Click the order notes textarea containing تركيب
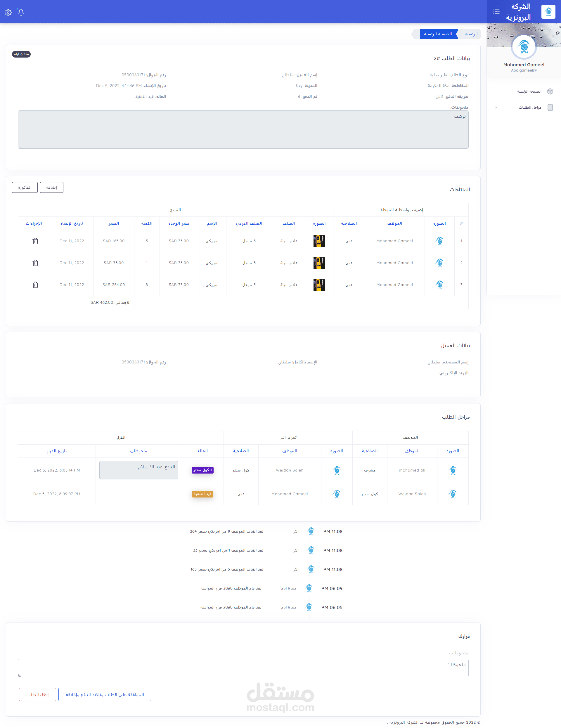Screen dimensions: 561x728 [x=243, y=130]
